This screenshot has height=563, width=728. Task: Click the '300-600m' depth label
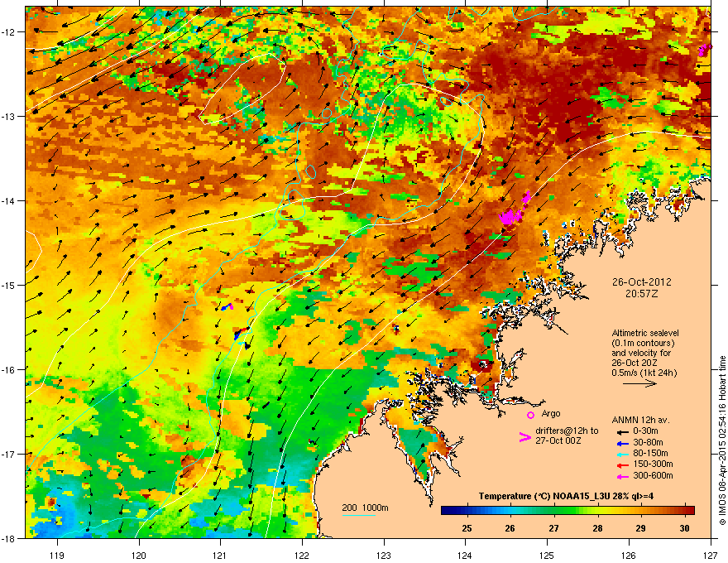tap(653, 476)
